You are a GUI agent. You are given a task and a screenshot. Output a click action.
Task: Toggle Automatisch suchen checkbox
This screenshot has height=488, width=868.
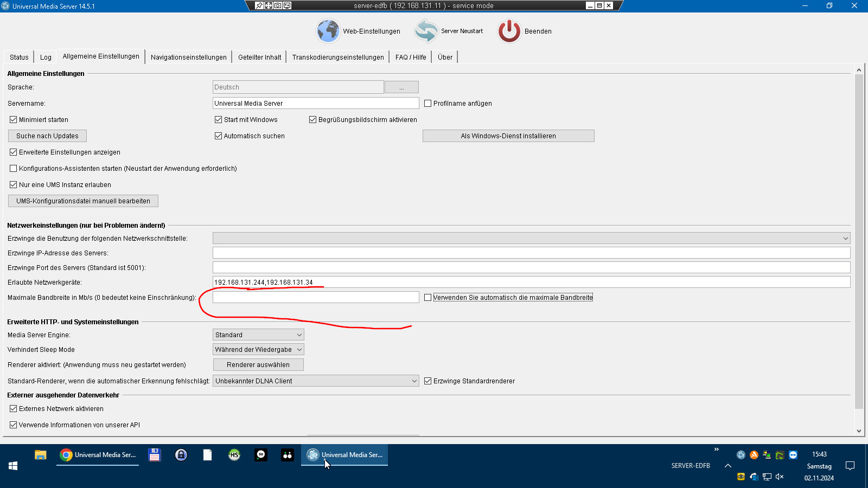point(218,136)
